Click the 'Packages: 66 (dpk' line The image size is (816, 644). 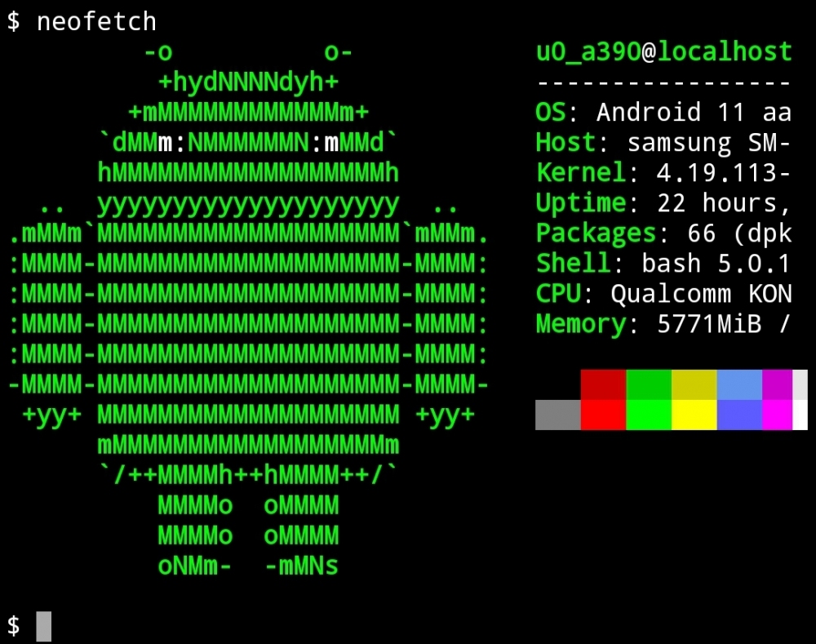[x=664, y=233]
